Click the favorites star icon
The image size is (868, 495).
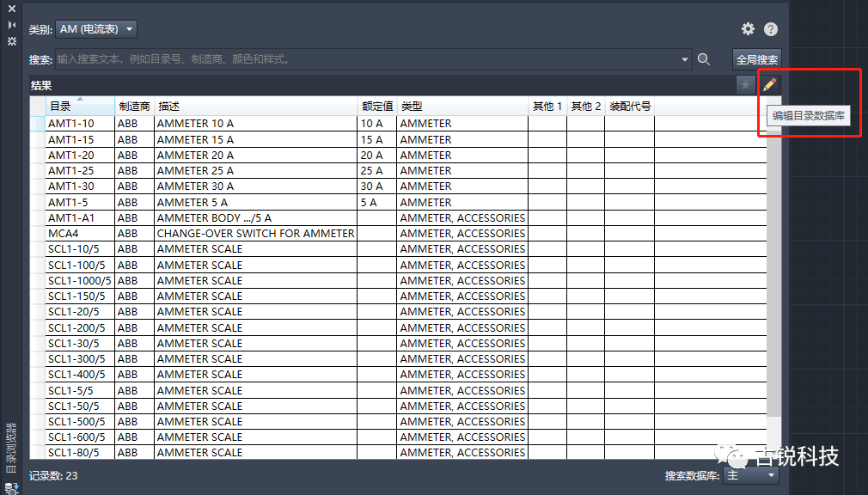[746, 85]
